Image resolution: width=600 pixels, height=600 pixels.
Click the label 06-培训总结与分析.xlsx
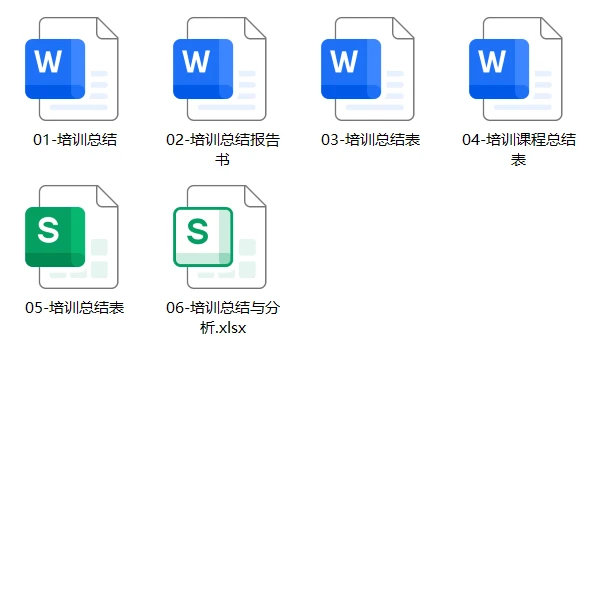coord(223,318)
